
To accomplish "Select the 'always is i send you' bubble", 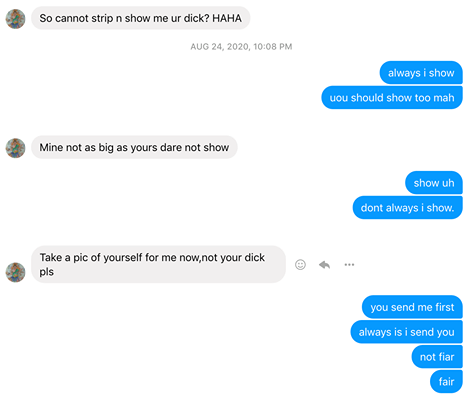I will point(406,332).
